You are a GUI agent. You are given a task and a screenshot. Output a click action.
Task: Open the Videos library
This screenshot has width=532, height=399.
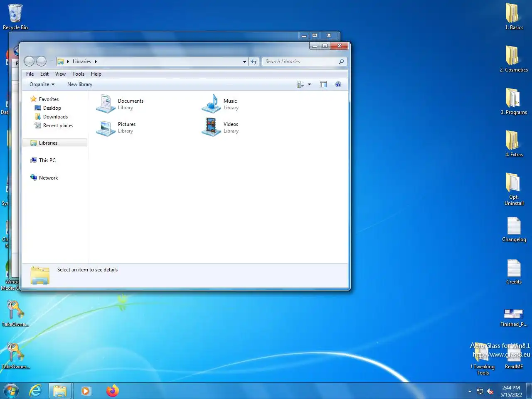click(x=220, y=127)
